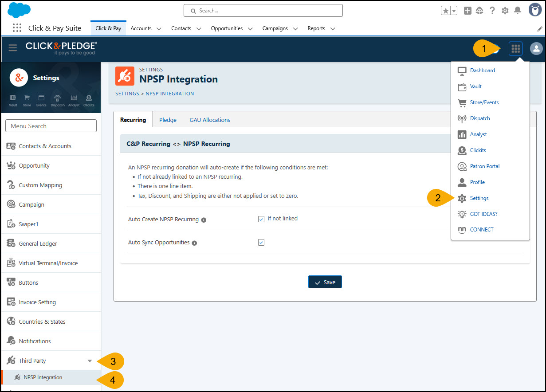This screenshot has height=392, width=546.
Task: Open Virtual Terminal/Invoice in sidebar
Action: [51, 263]
